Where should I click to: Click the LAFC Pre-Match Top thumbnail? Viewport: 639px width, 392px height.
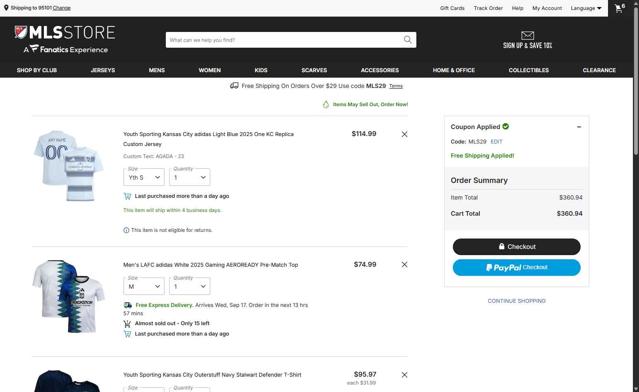(68, 296)
